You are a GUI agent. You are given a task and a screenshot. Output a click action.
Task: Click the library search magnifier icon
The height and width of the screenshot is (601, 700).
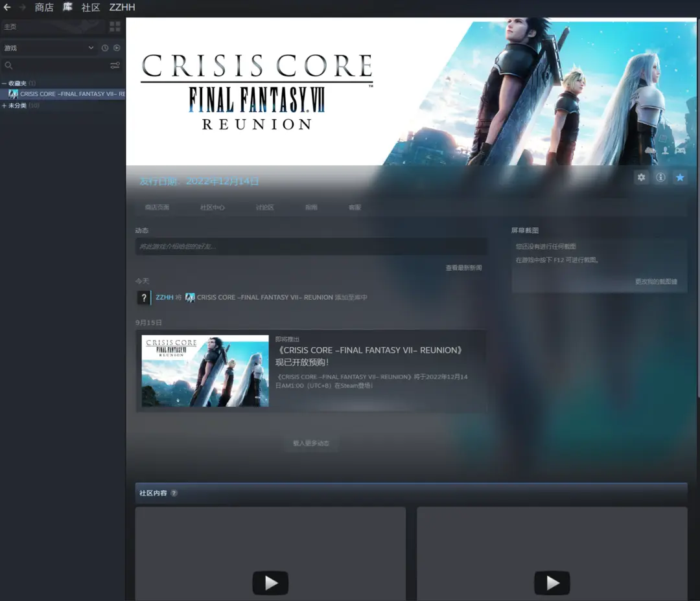point(8,65)
